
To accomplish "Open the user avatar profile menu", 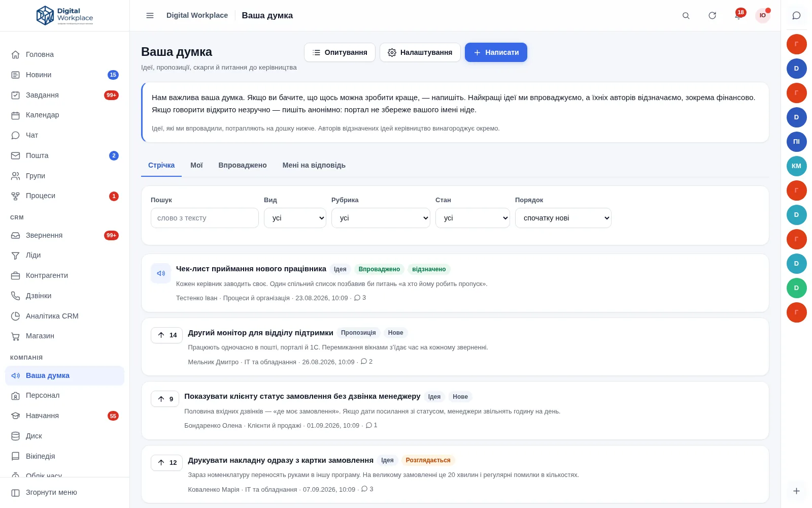I will click(762, 15).
